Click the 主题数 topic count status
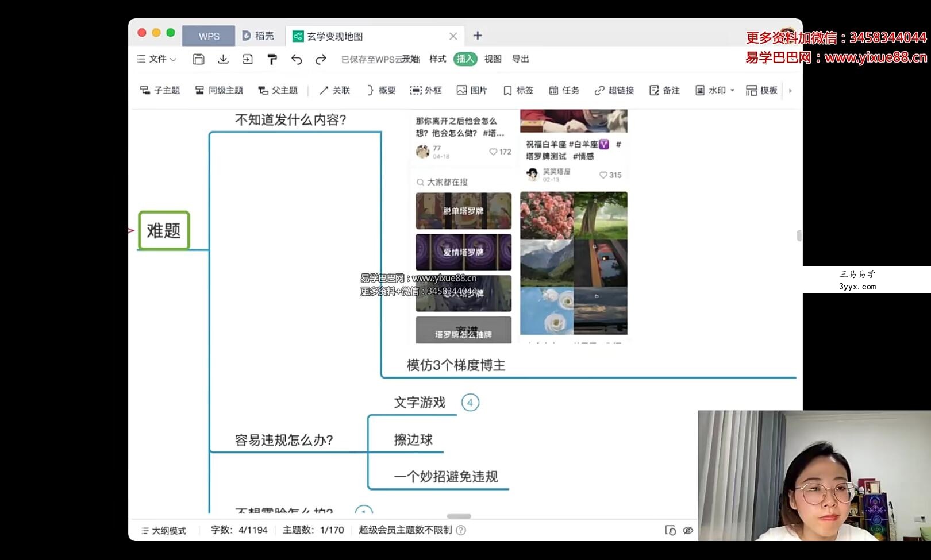This screenshot has height=560, width=931. tap(313, 530)
